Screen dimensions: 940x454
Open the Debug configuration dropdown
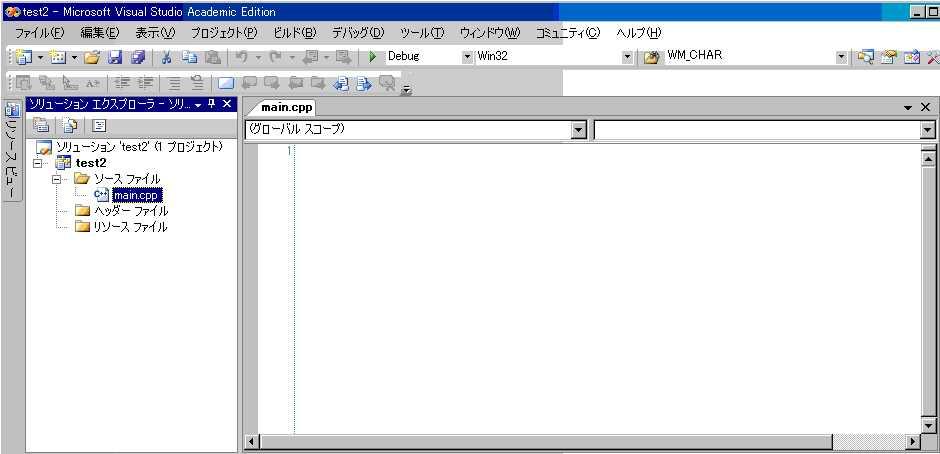click(468, 57)
